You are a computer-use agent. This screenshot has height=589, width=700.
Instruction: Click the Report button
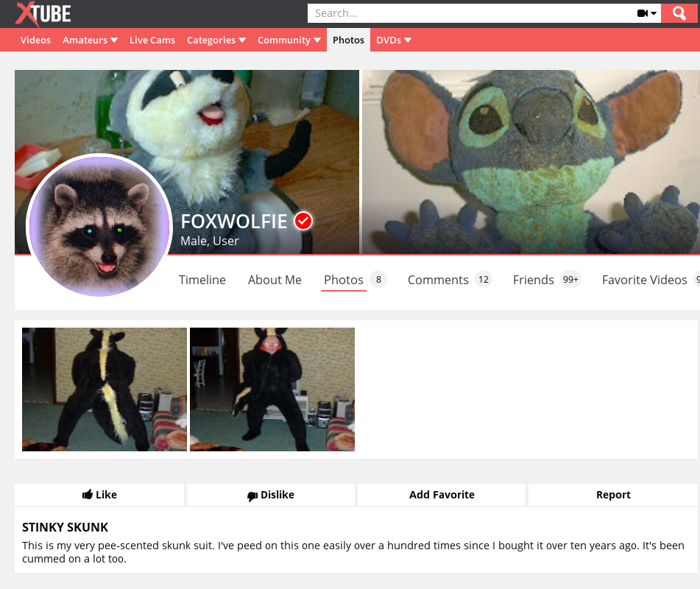click(613, 495)
